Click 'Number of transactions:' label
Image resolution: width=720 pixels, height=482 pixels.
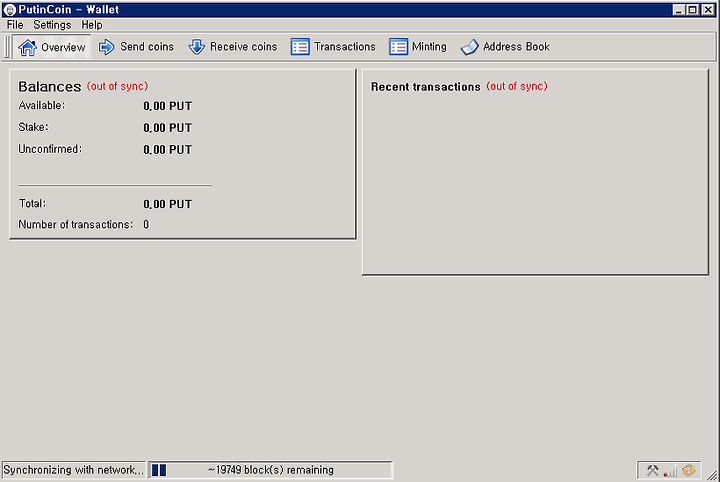[x=76, y=224]
